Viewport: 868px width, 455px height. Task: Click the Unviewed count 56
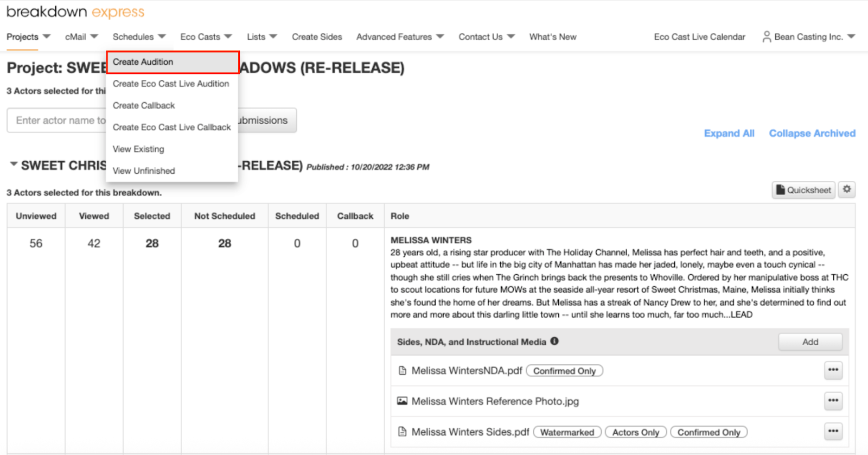point(36,244)
